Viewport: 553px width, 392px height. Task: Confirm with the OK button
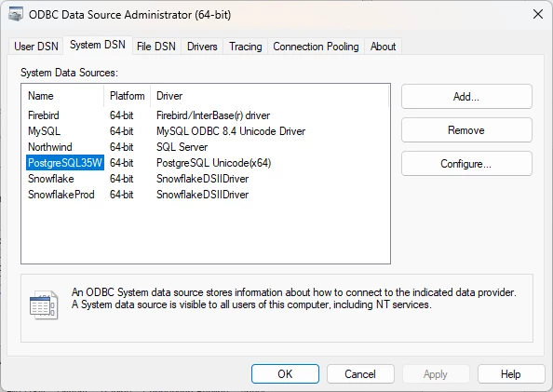[285, 374]
